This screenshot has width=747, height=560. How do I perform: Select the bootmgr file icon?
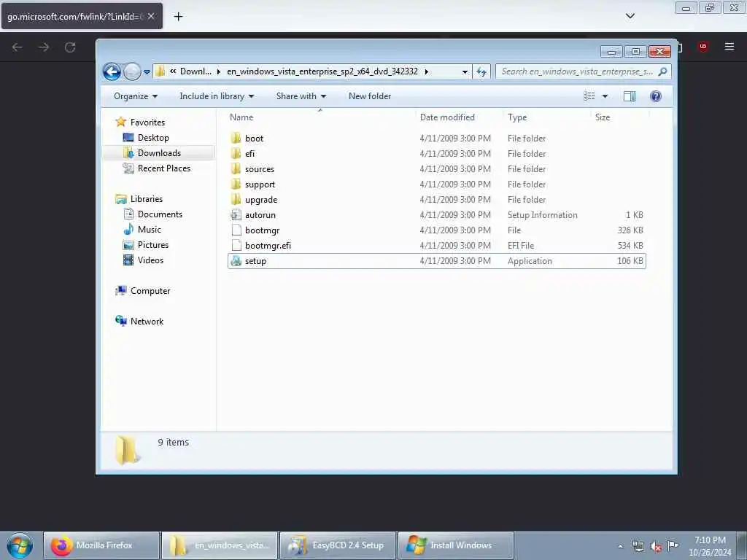pos(236,230)
